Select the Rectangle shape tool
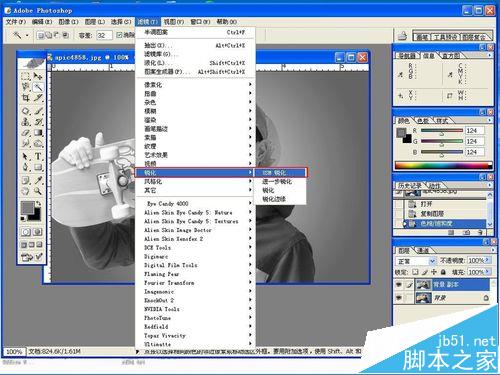 (x=38, y=167)
